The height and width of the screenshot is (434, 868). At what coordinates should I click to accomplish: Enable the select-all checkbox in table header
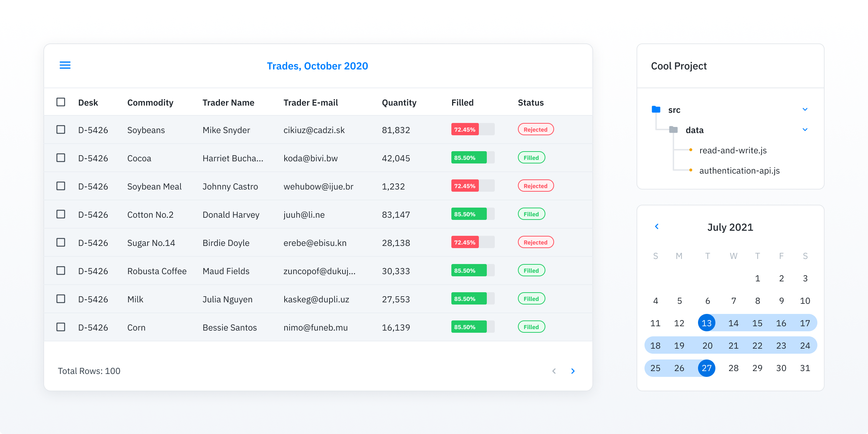pyautogui.click(x=61, y=102)
